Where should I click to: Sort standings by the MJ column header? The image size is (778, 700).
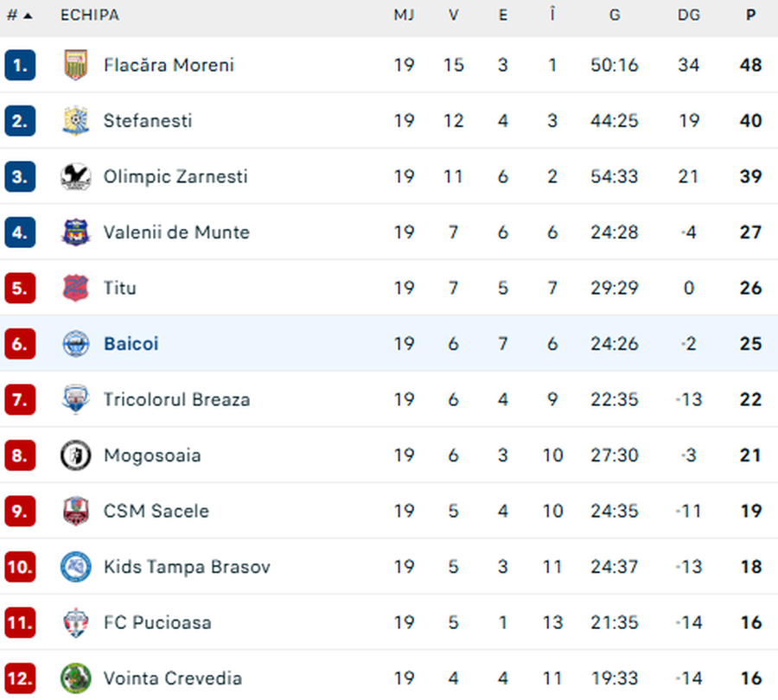[404, 15]
